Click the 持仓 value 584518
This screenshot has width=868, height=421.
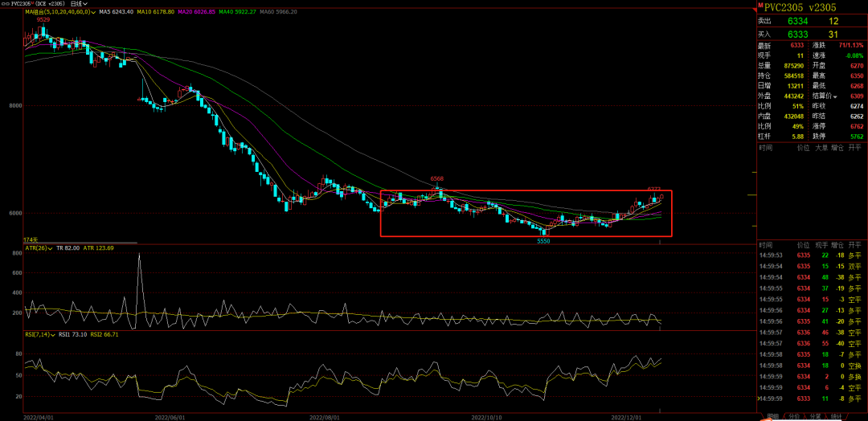click(x=793, y=76)
